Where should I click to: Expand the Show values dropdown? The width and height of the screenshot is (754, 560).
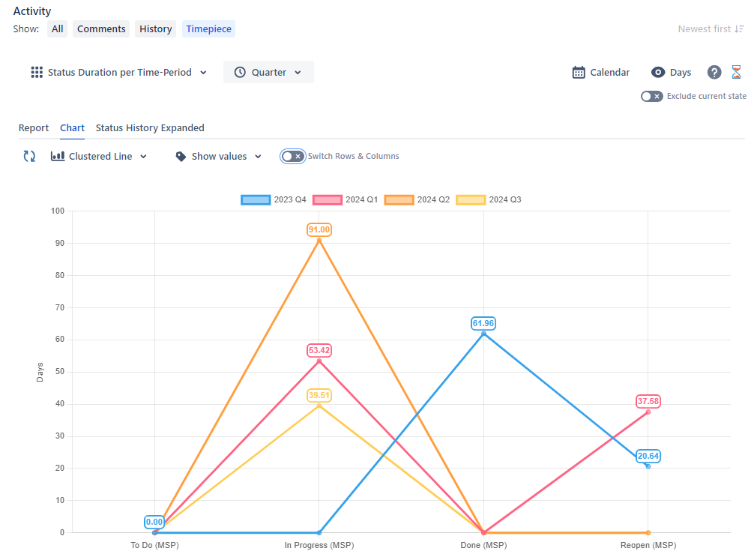point(259,156)
